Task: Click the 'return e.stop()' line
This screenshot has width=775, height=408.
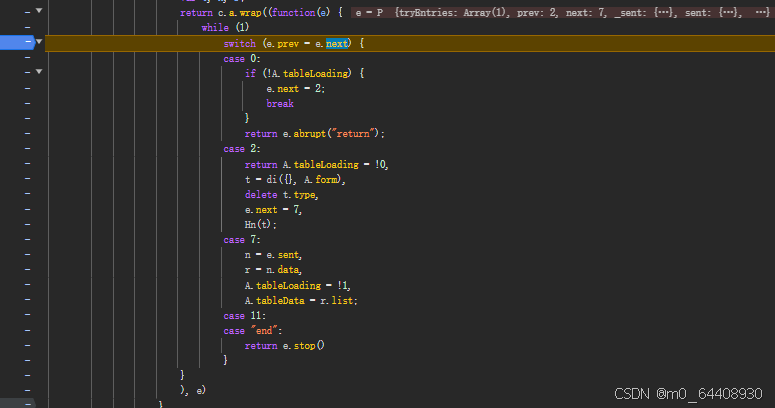Action: (x=284, y=346)
